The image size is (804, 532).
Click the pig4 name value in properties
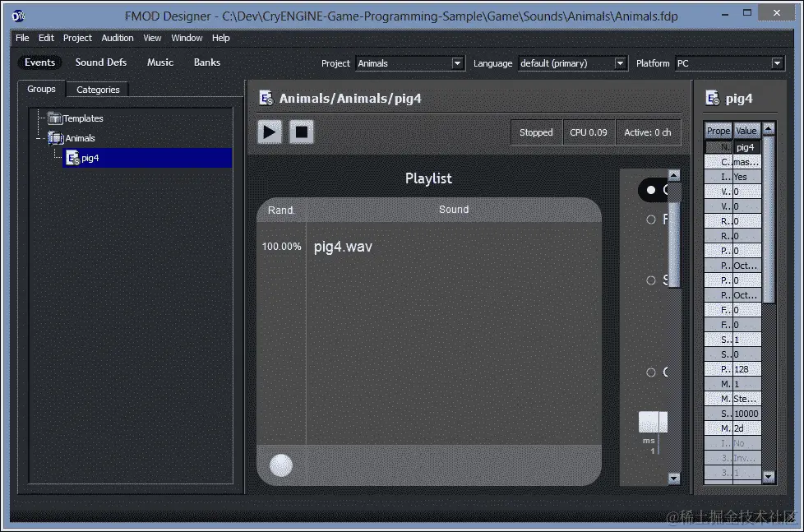point(746,147)
